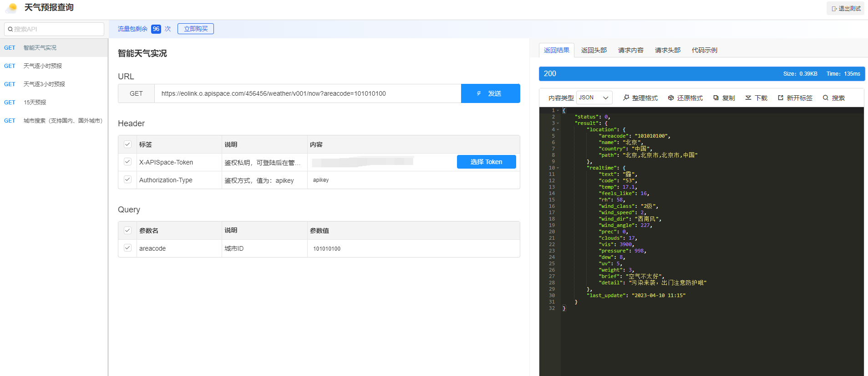The height and width of the screenshot is (376, 868).
Task: Click the copy (复制) icon
Action: tap(716, 98)
